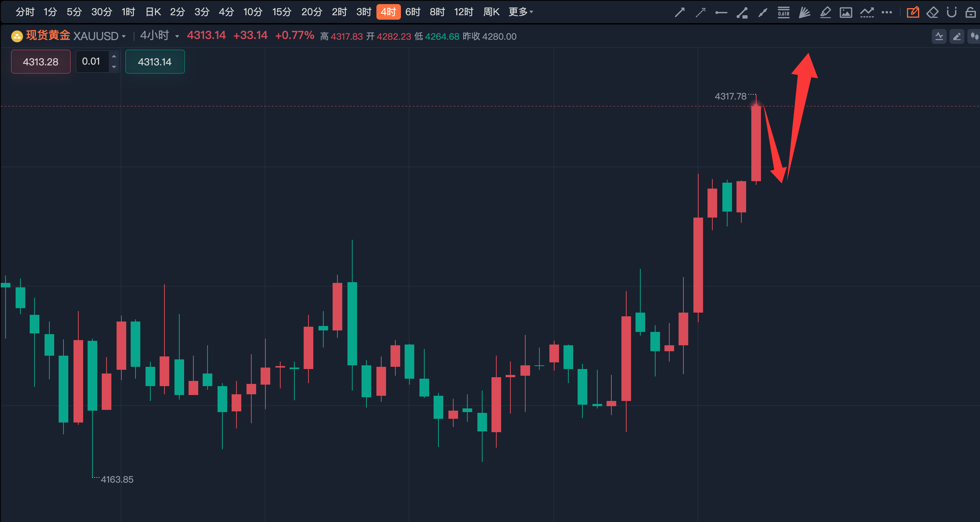Open the 更多 timeframes dropdown
Viewport: 980px width, 522px height.
click(x=520, y=12)
